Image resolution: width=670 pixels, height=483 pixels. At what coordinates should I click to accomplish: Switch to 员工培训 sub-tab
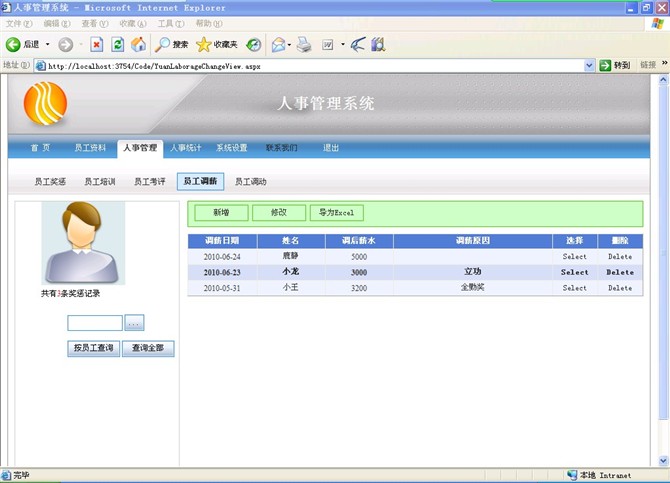pyautogui.click(x=100, y=182)
